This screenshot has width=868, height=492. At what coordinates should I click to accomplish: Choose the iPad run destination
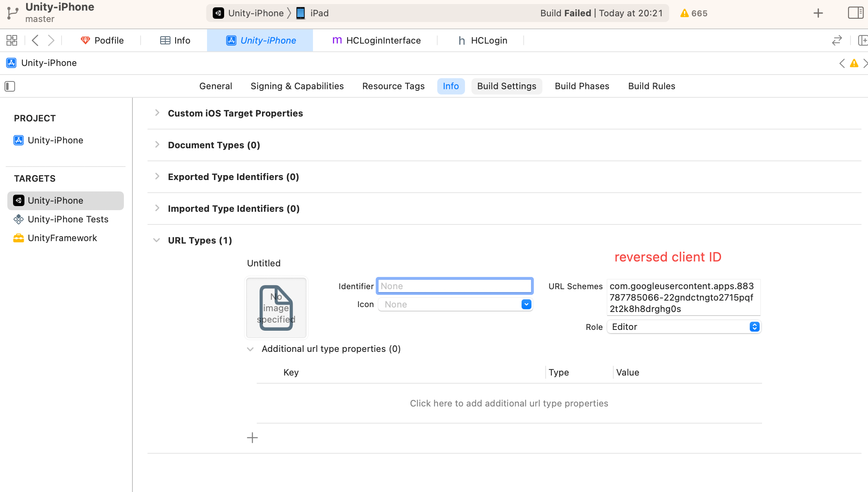pos(312,13)
